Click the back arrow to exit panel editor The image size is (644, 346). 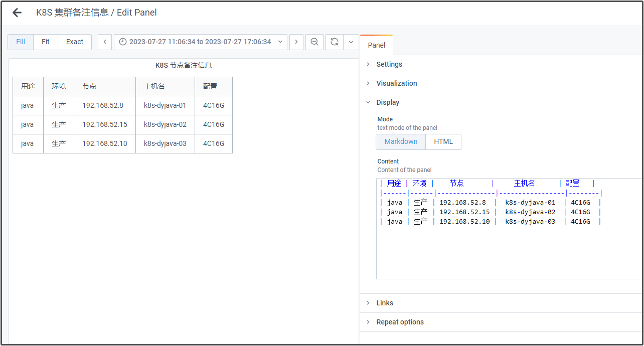[x=17, y=13]
